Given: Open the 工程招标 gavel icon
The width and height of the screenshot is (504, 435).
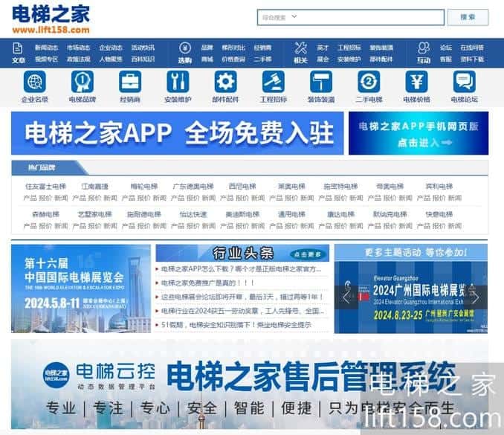Looking at the screenshot, I should pos(274,82).
